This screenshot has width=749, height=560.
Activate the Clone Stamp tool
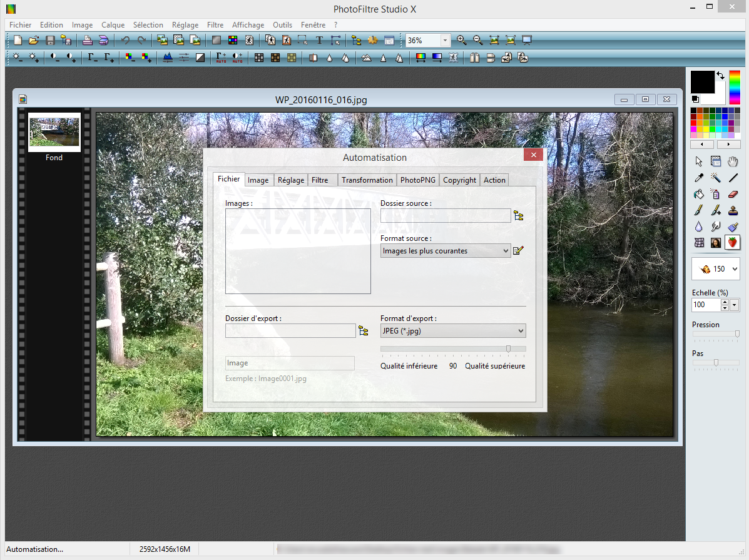tap(733, 211)
